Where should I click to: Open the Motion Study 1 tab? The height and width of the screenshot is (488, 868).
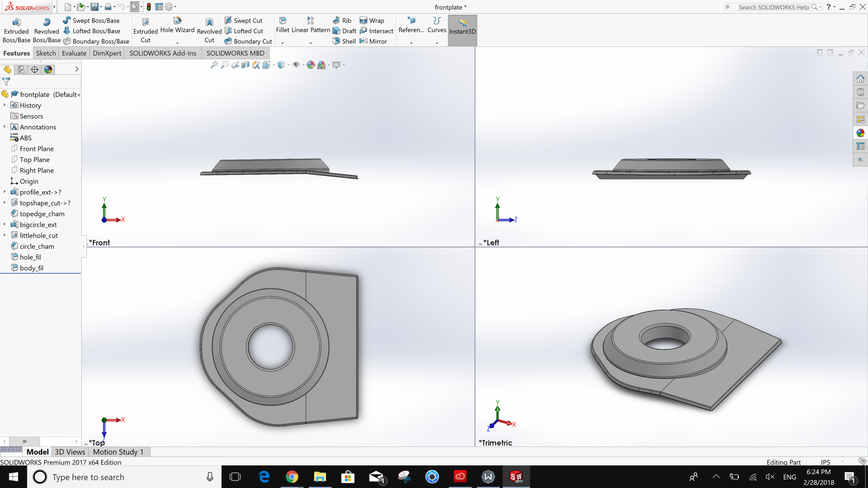[x=118, y=452]
